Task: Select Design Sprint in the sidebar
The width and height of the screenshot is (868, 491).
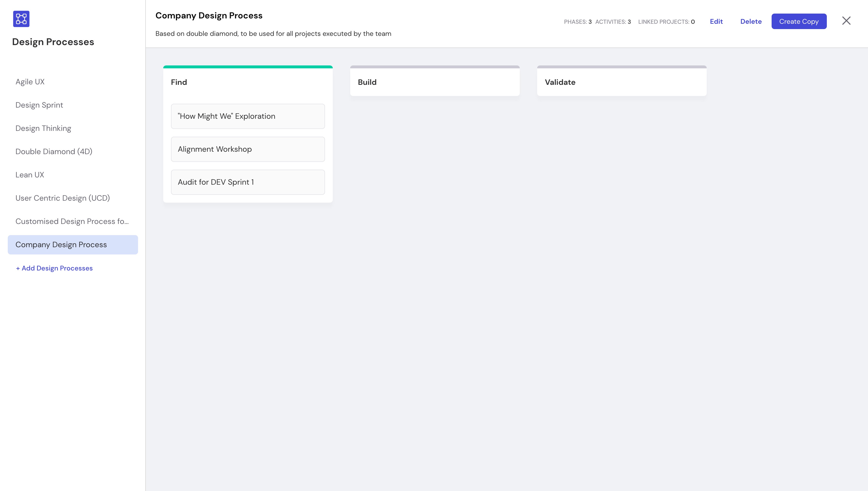Action: [x=73, y=105]
